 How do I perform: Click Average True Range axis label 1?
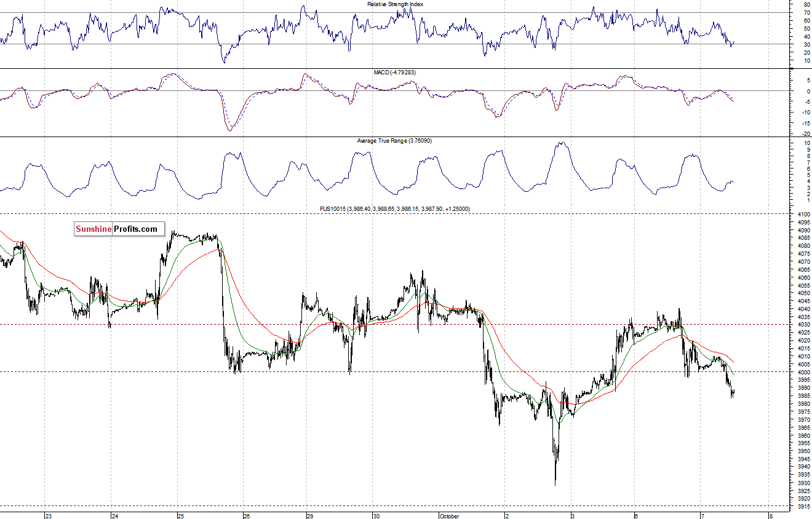pos(808,200)
